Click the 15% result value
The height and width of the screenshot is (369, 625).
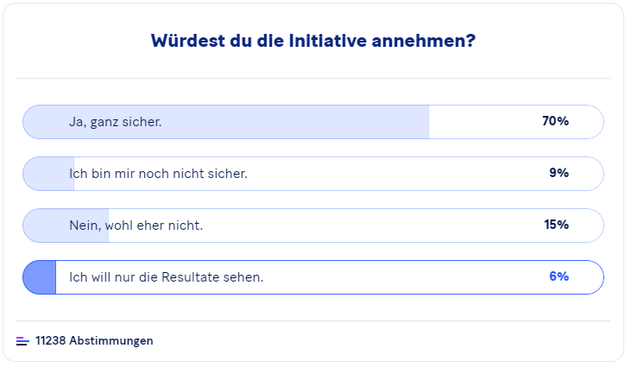click(556, 225)
